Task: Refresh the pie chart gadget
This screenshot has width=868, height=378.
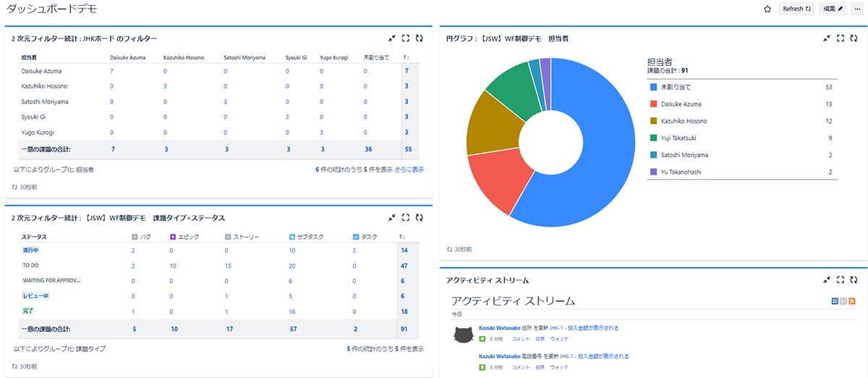Action: (854, 38)
